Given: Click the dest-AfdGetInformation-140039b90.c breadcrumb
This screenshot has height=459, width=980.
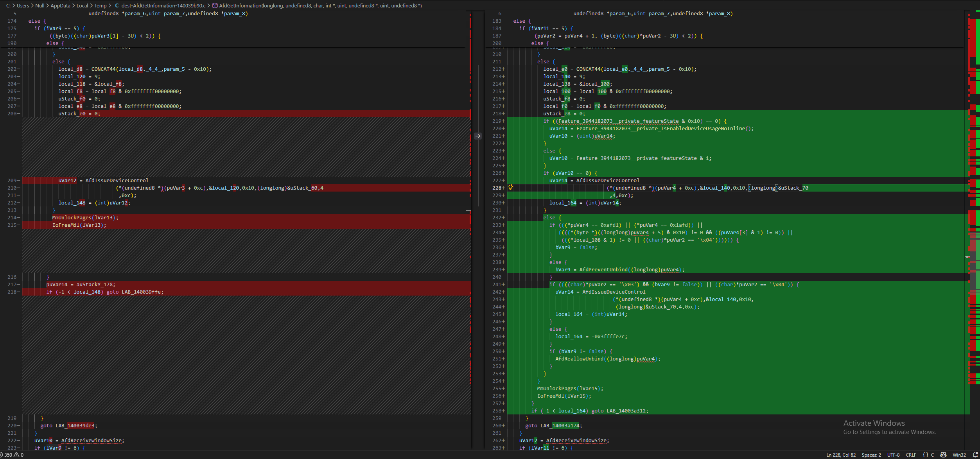Looking at the screenshot, I should (163, 5).
